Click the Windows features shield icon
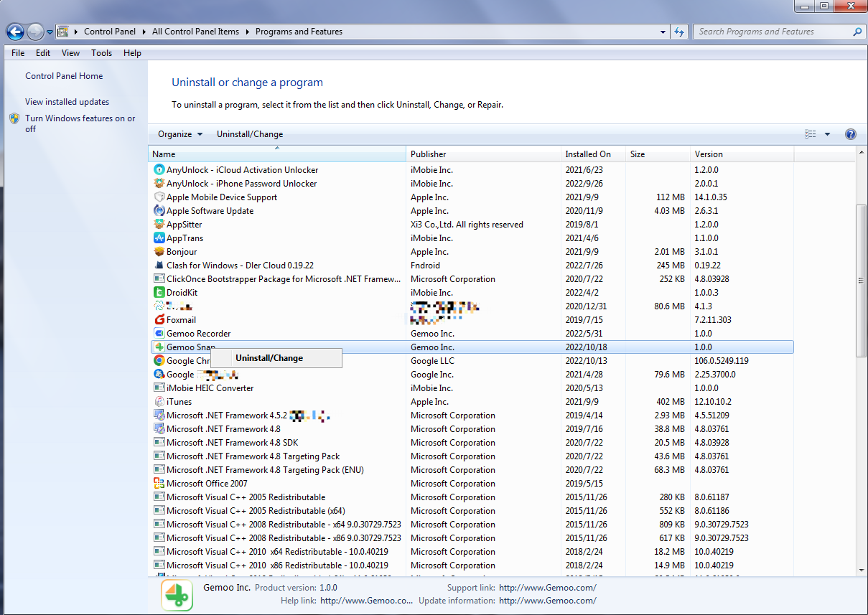This screenshot has width=868, height=615. click(14, 118)
